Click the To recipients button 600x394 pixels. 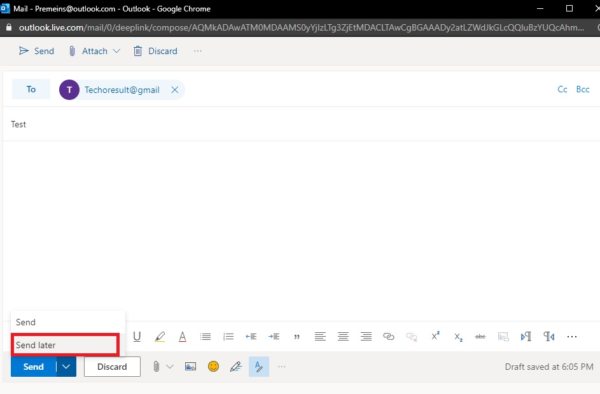tap(31, 89)
